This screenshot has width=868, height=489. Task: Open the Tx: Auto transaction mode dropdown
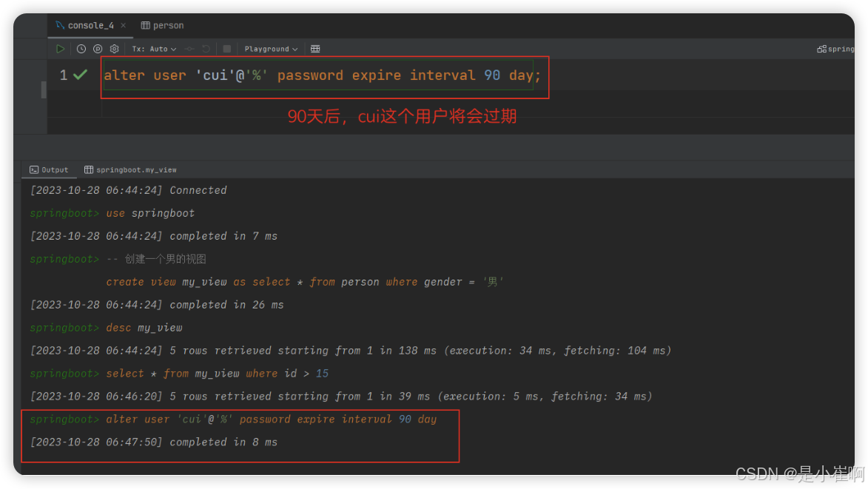click(x=154, y=49)
